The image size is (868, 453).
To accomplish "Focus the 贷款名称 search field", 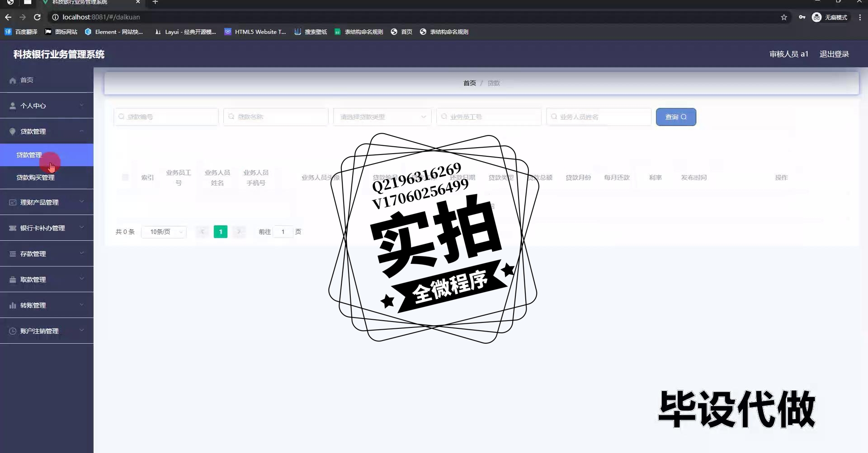I will [276, 117].
